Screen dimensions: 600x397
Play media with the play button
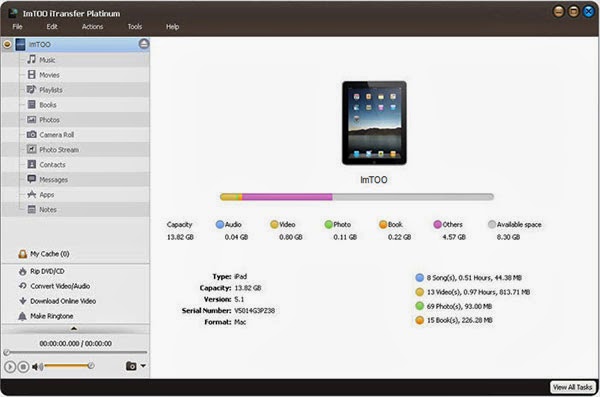[10, 367]
